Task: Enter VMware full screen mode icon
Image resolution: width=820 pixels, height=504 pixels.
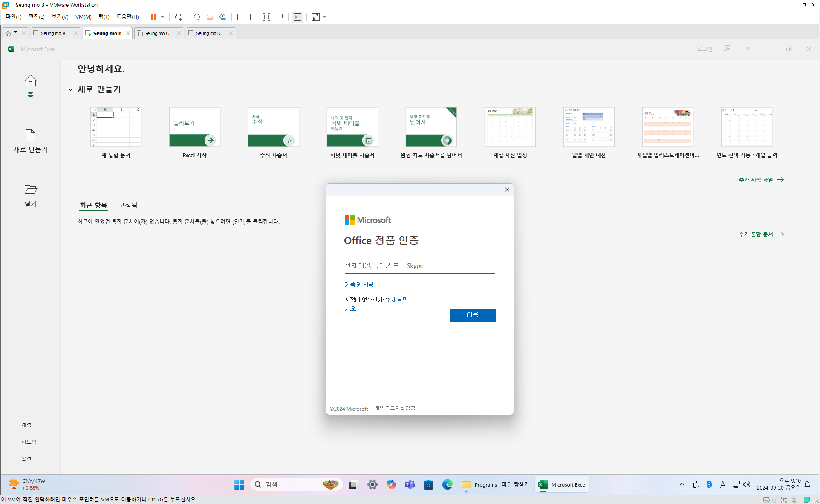Action: [266, 17]
